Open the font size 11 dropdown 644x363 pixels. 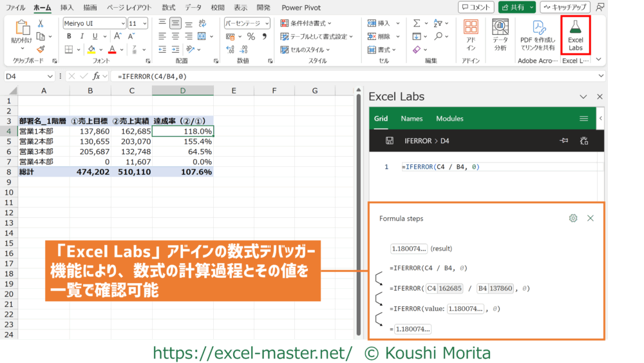(x=145, y=23)
